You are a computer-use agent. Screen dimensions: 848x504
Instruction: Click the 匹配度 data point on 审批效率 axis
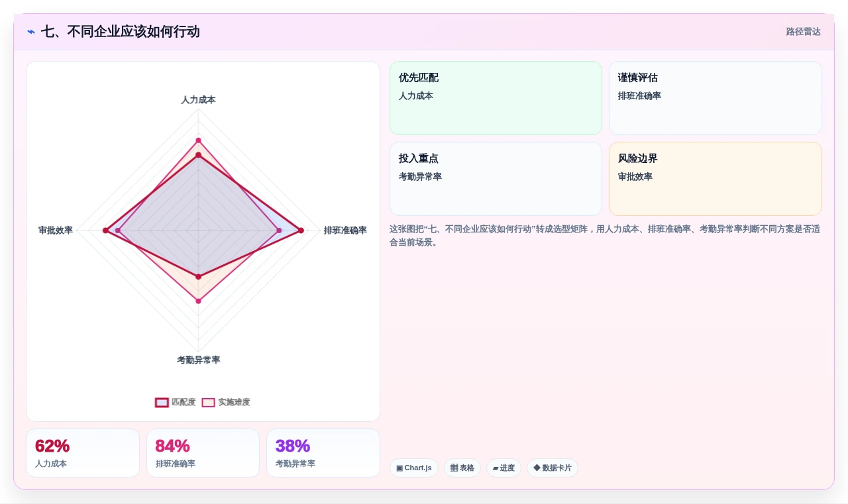105,230
